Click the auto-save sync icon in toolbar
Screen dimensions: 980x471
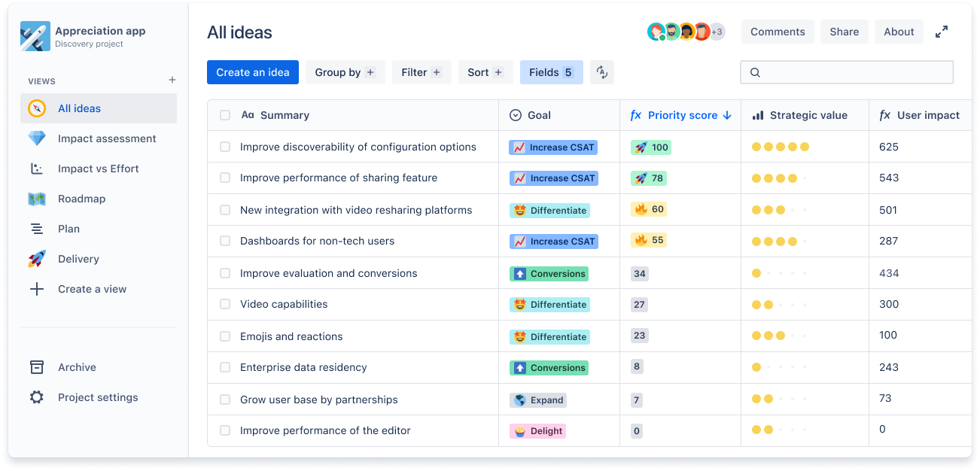coord(601,72)
